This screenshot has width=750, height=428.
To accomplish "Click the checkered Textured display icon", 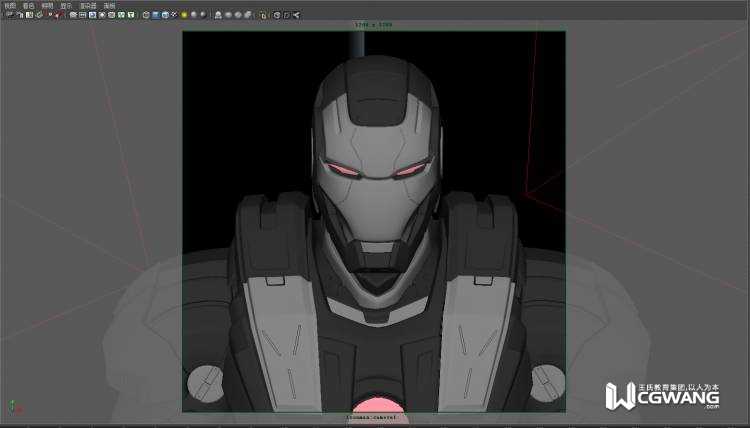I will (174, 15).
